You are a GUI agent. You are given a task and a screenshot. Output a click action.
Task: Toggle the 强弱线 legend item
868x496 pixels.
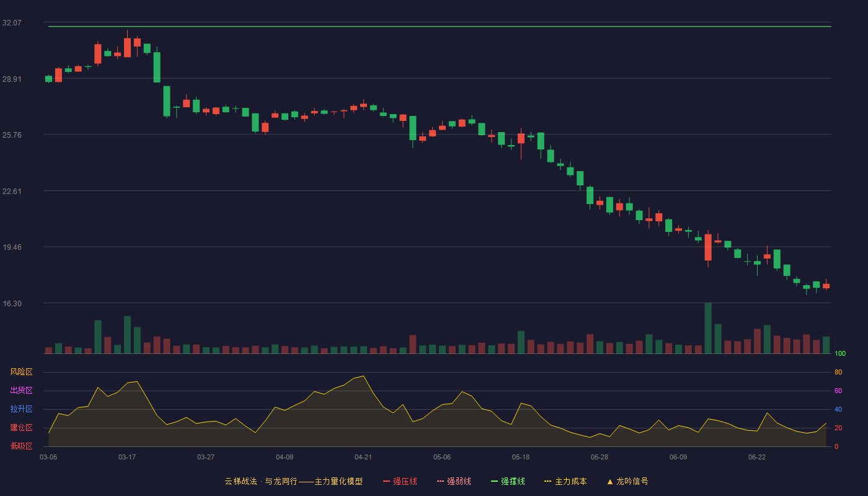coord(454,481)
